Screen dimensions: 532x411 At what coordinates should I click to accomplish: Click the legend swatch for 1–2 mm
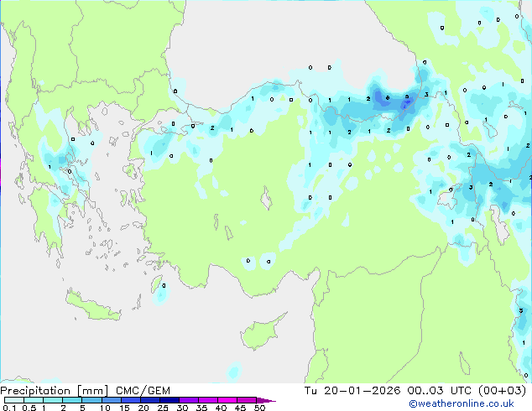click(x=53, y=400)
